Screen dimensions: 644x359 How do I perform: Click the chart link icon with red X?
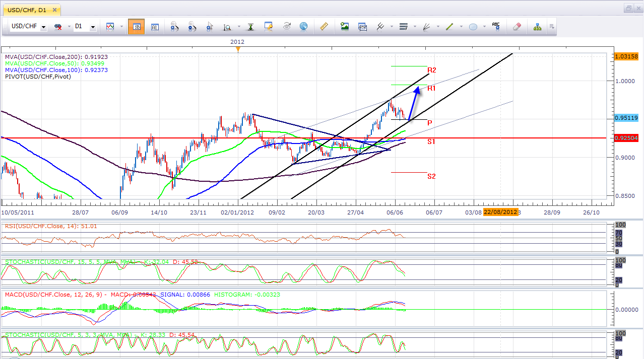[x=58, y=27]
